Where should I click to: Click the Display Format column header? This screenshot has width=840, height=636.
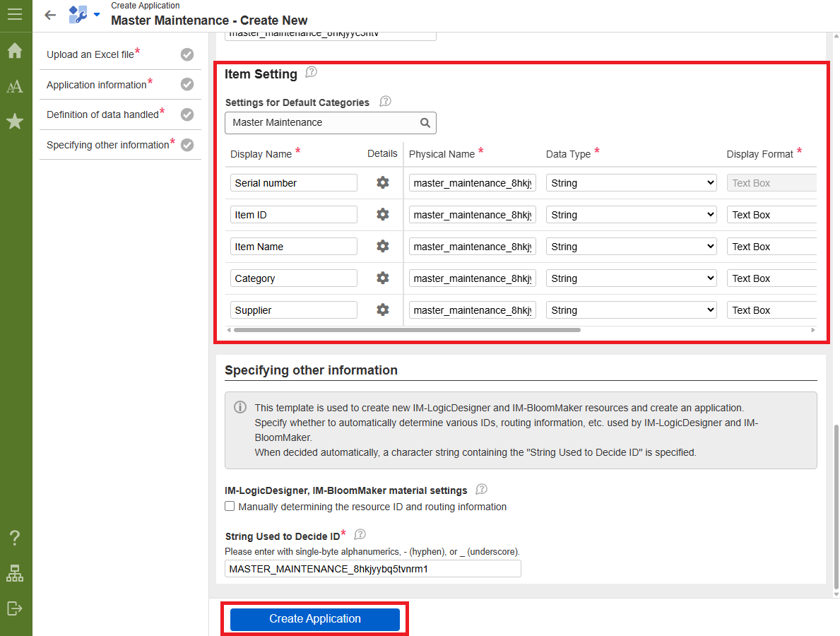pos(759,154)
